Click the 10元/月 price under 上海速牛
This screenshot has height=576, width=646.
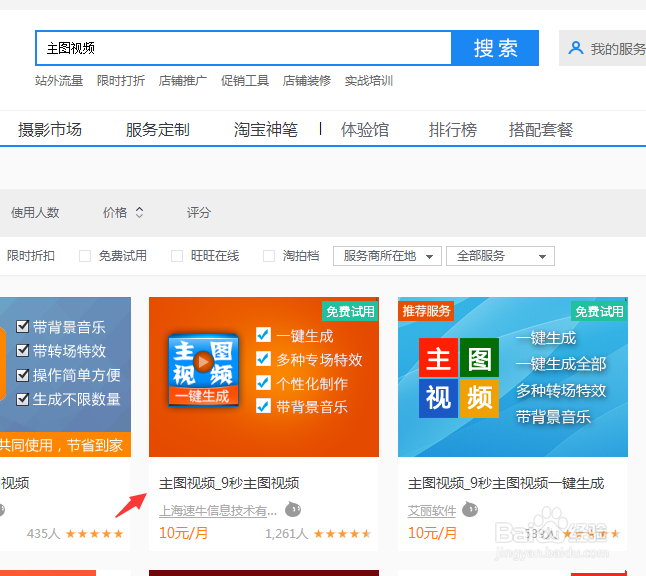(183, 533)
